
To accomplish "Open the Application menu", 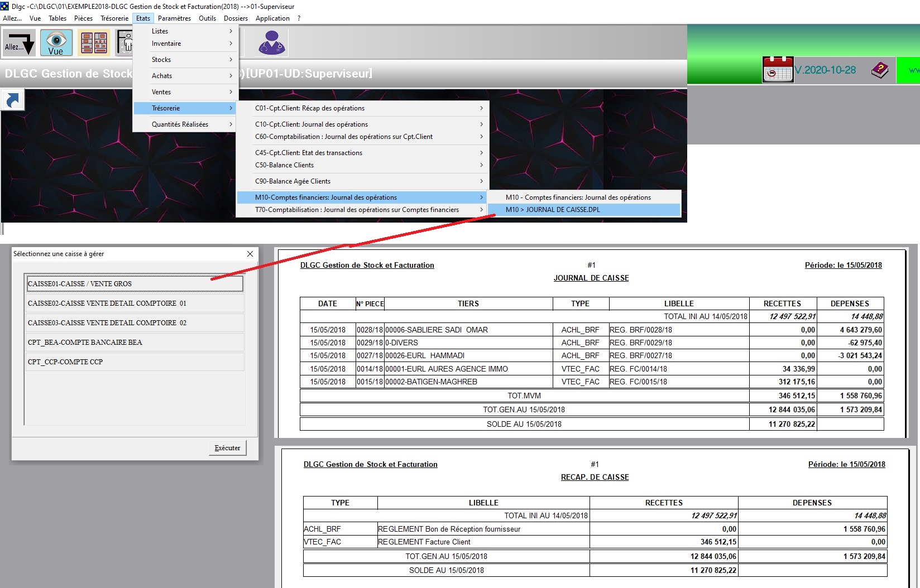I will 272,18.
